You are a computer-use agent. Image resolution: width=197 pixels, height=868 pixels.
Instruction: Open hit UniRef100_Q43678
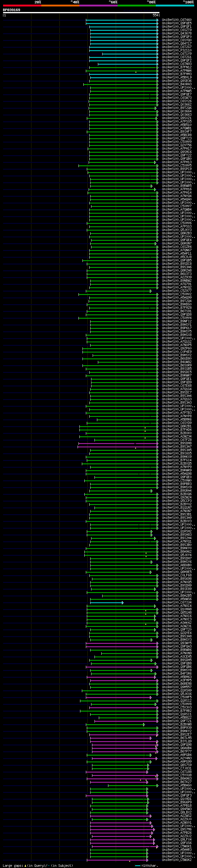(176, 33)
